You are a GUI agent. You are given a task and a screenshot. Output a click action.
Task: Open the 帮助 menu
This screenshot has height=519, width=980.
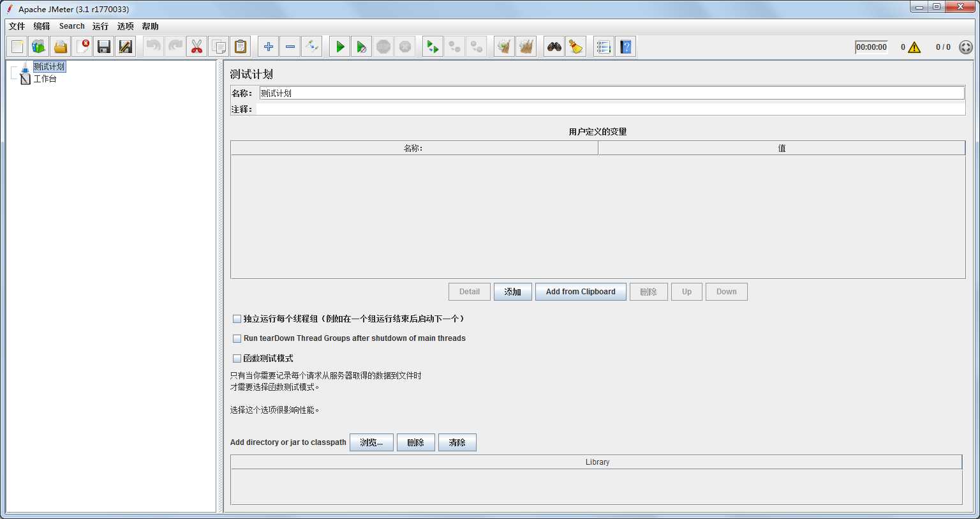tap(151, 26)
